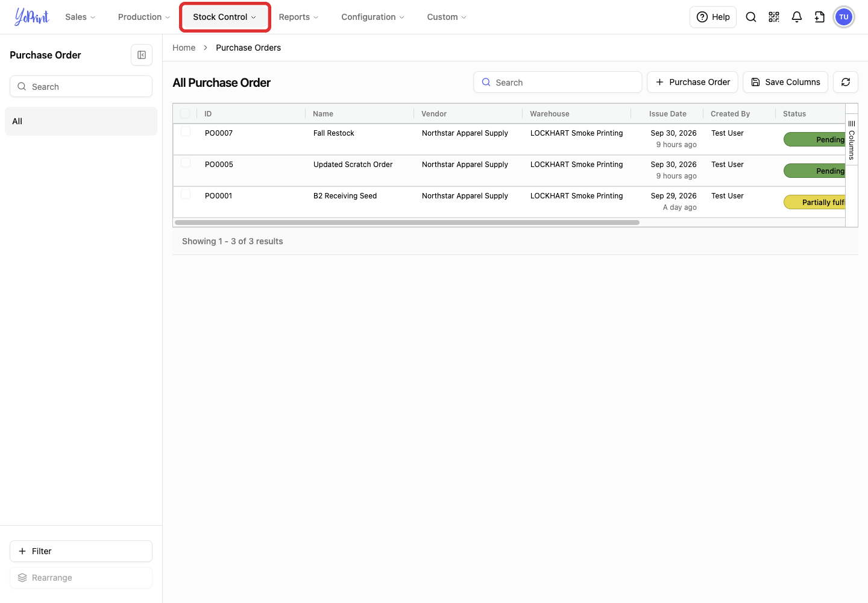
Task: Open the QR code scanner icon
Action: [x=774, y=17]
